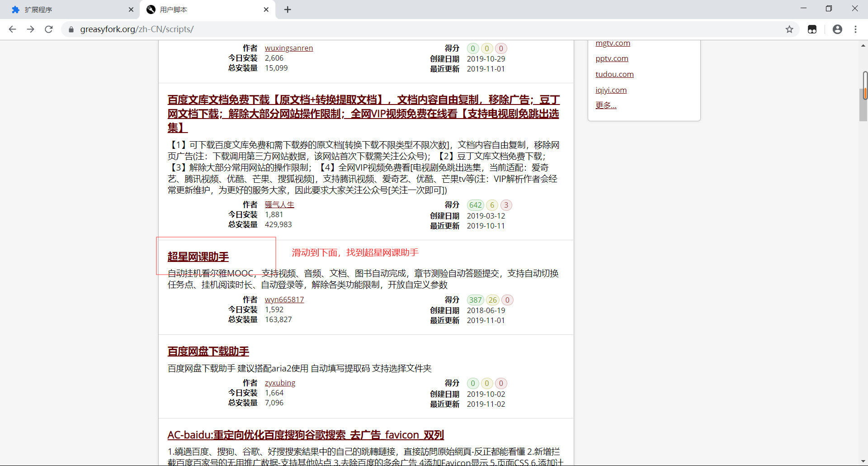Go back to the previous page

click(x=13, y=29)
